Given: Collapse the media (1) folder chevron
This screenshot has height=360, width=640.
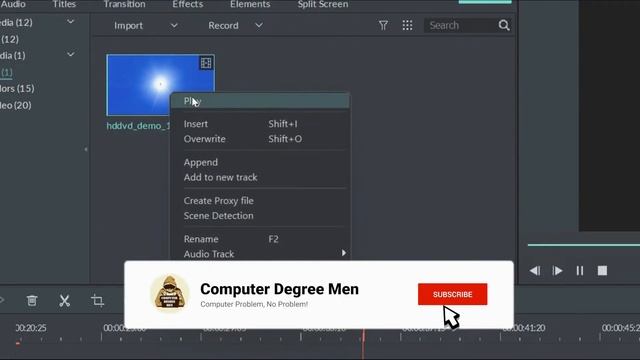Looking at the screenshot, I should point(71,54).
